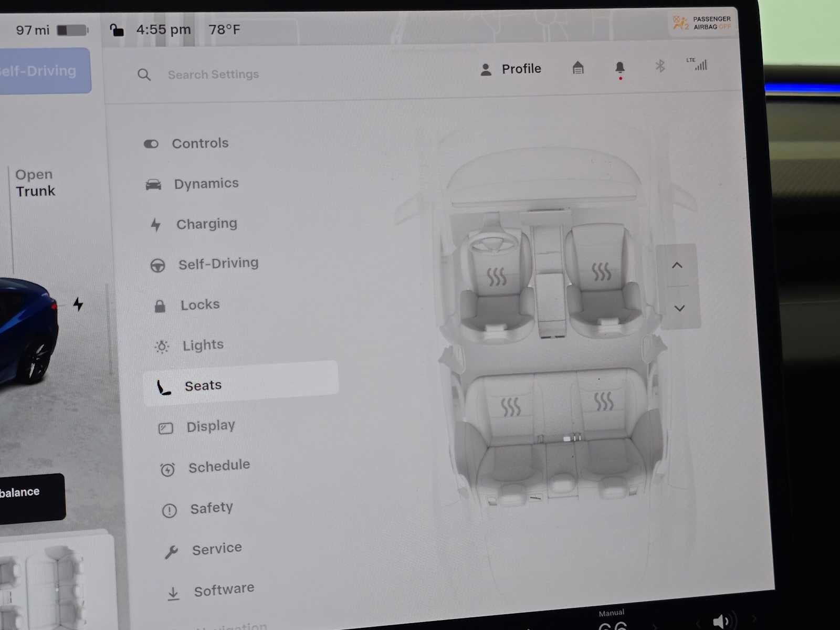Toggle rear left seat heater
The image size is (840, 630).
click(x=510, y=406)
